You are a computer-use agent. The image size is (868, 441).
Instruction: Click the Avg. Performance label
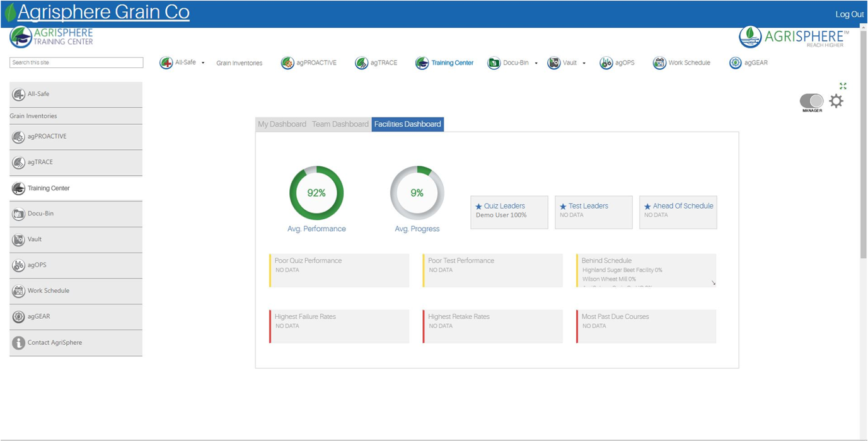click(x=316, y=229)
